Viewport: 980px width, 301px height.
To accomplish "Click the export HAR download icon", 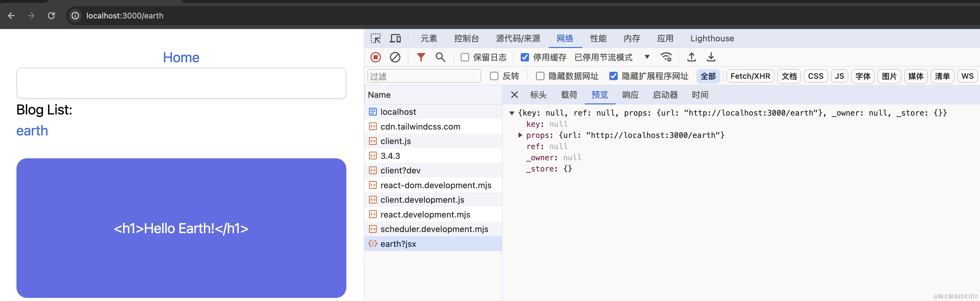I will [x=711, y=57].
